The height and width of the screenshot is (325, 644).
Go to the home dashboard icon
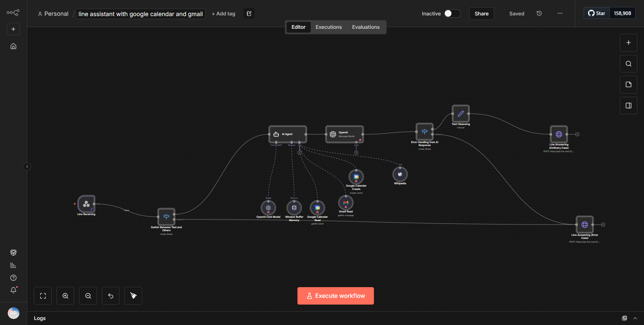click(13, 46)
